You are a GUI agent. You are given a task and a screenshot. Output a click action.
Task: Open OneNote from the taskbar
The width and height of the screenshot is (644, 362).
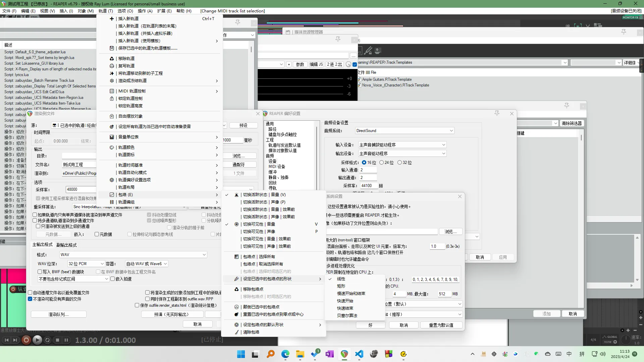329,354
